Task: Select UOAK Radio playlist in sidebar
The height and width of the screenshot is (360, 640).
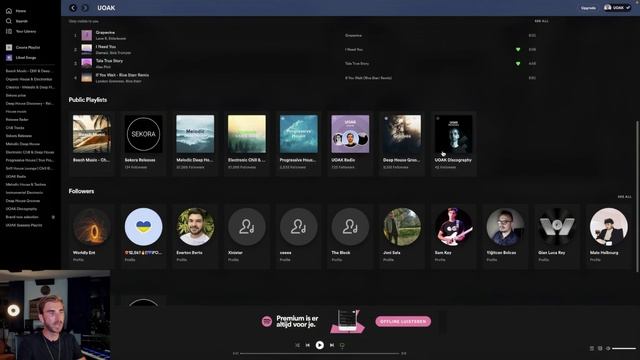Action: [16, 176]
